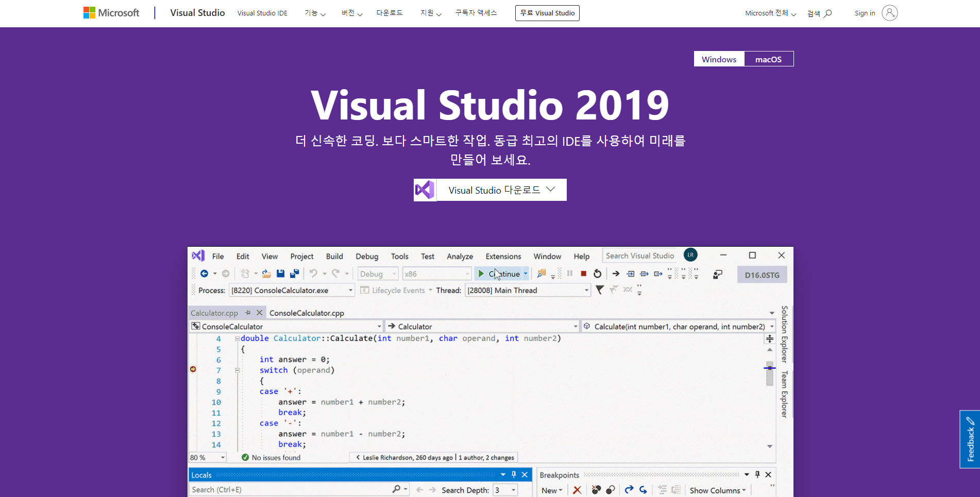980x497 pixels.
Task: Click the Live Share icon beside D16.0STG
Action: point(718,275)
